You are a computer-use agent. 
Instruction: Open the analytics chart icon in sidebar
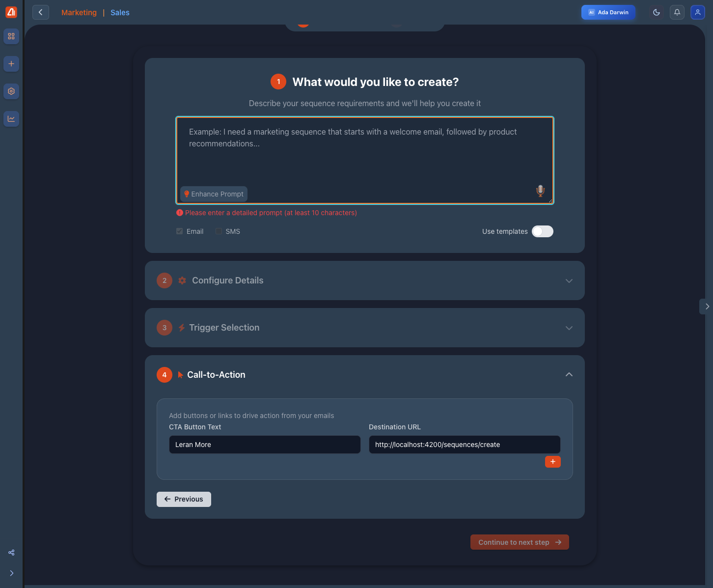pyautogui.click(x=11, y=119)
